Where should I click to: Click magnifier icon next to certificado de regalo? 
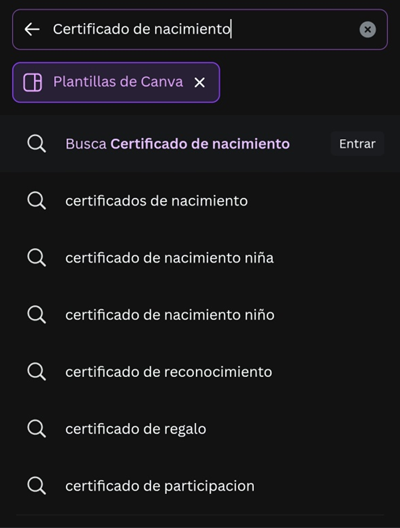(36, 429)
